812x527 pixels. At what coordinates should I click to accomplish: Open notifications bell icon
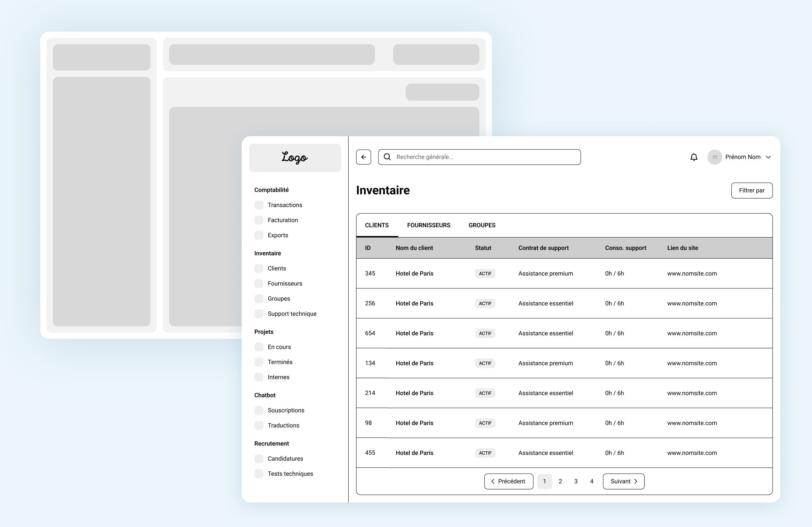point(694,157)
